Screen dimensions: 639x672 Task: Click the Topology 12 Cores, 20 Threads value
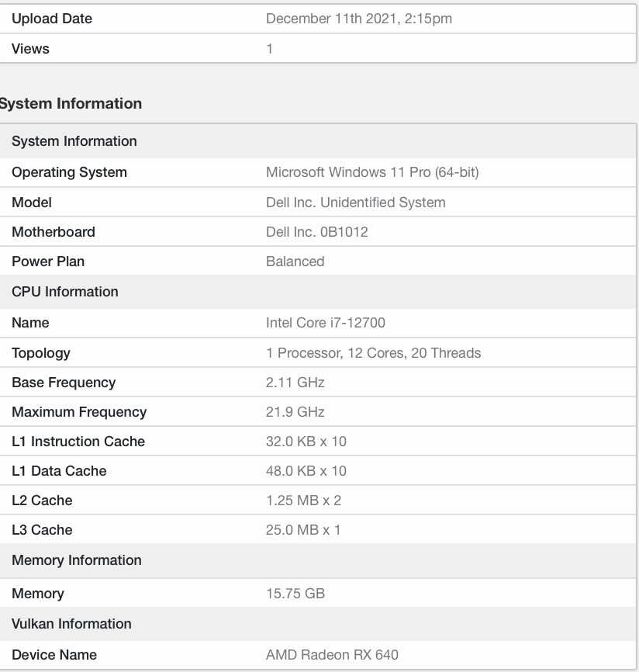point(373,353)
